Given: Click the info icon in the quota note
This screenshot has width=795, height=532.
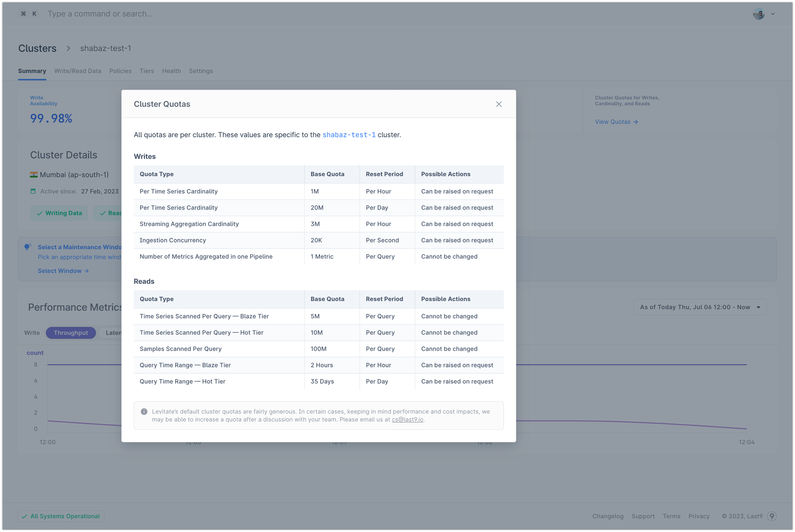Looking at the screenshot, I should coord(144,412).
